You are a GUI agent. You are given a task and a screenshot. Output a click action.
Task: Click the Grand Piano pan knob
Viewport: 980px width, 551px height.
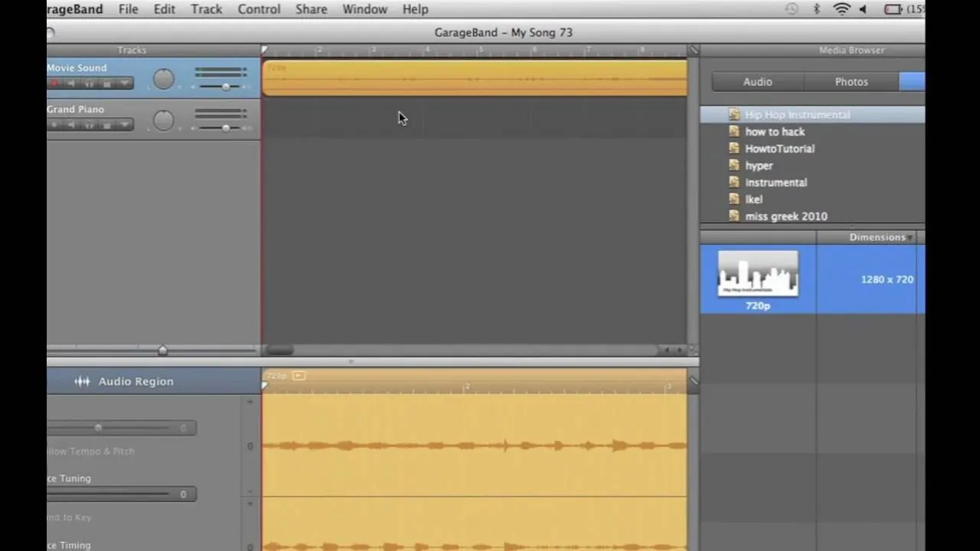[163, 120]
